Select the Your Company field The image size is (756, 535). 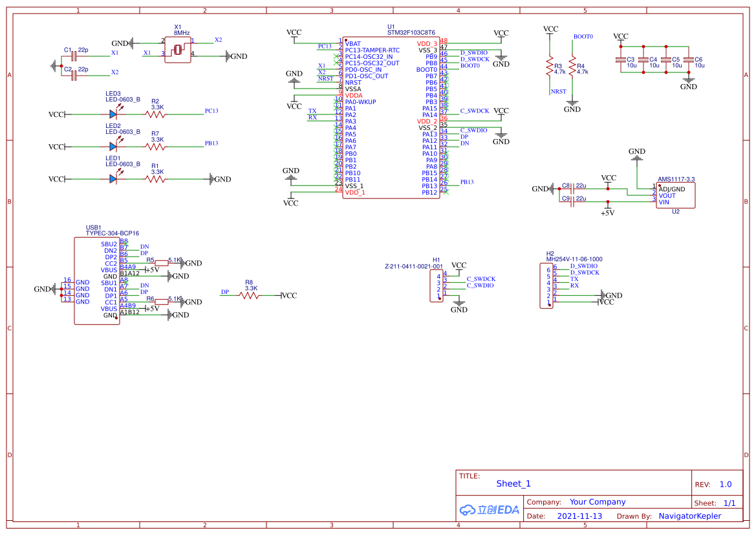597,502
